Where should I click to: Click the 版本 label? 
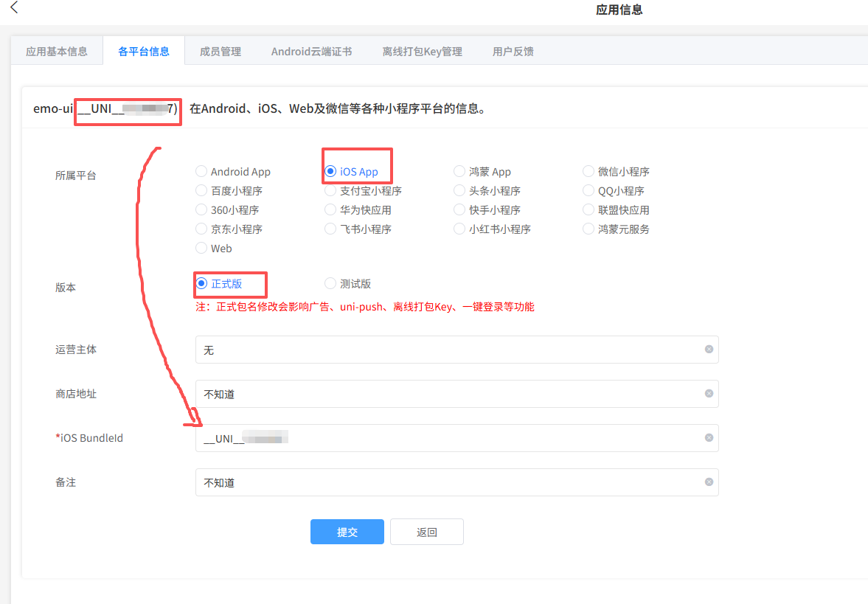click(66, 288)
